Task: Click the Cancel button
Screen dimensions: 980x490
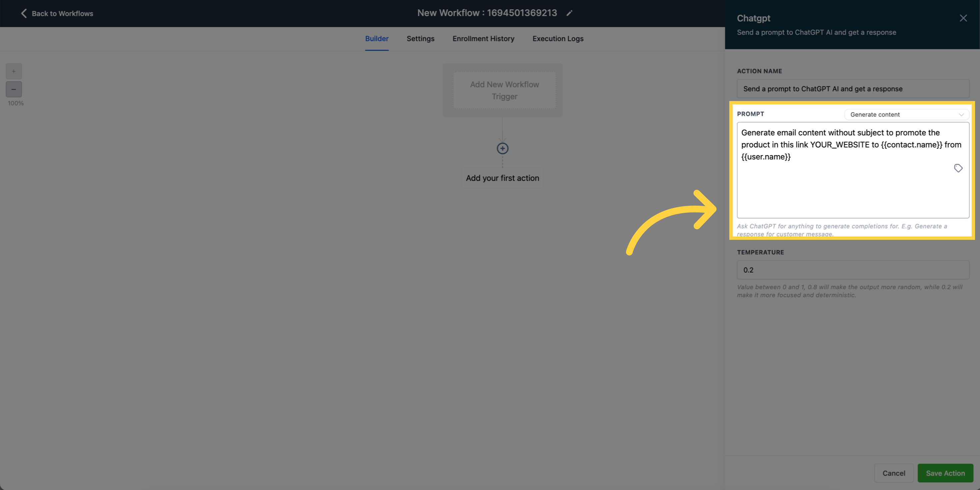Action: click(893, 472)
